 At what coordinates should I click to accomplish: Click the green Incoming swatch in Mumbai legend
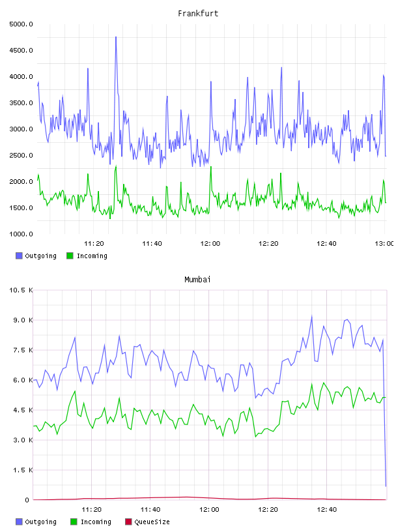coord(74,522)
